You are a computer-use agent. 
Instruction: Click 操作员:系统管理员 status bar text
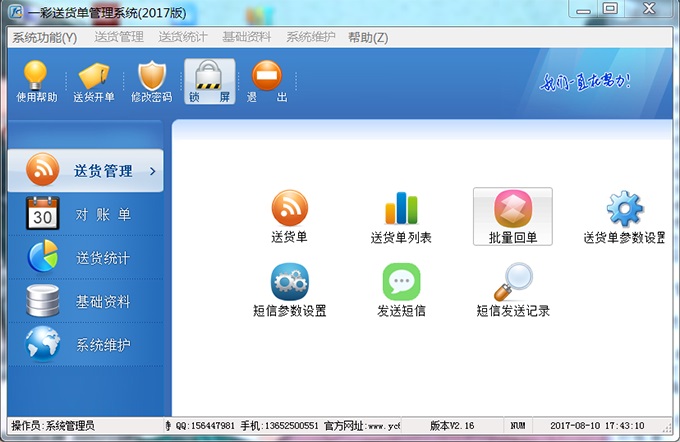coord(53,426)
